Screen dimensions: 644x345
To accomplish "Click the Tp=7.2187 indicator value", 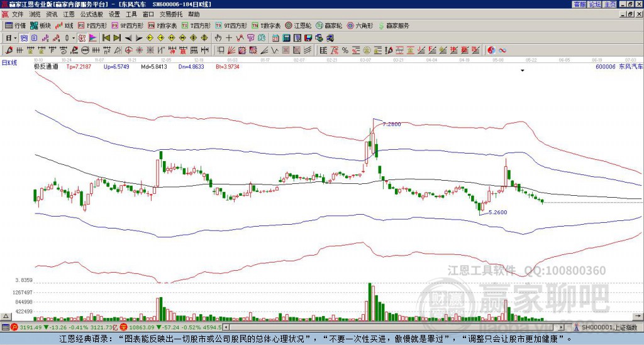I will tap(79, 66).
